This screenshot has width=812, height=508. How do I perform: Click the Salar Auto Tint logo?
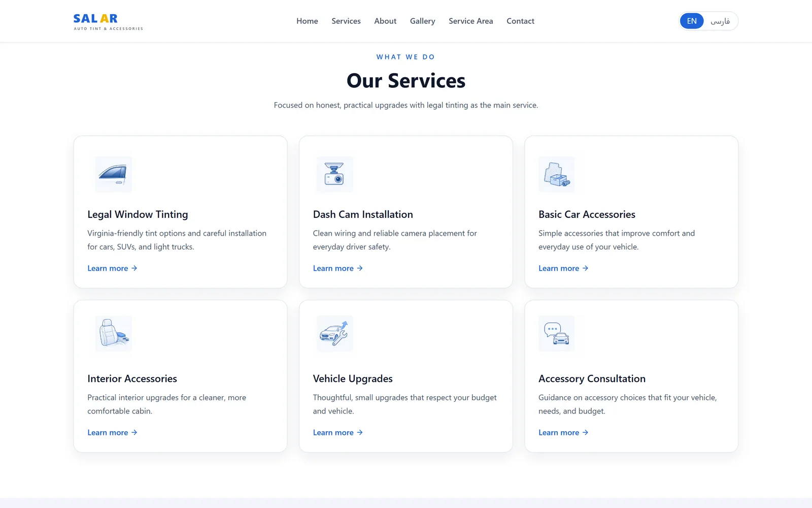click(108, 21)
